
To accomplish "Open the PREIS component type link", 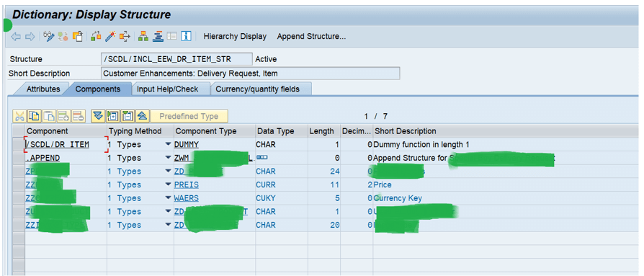I will [186, 184].
